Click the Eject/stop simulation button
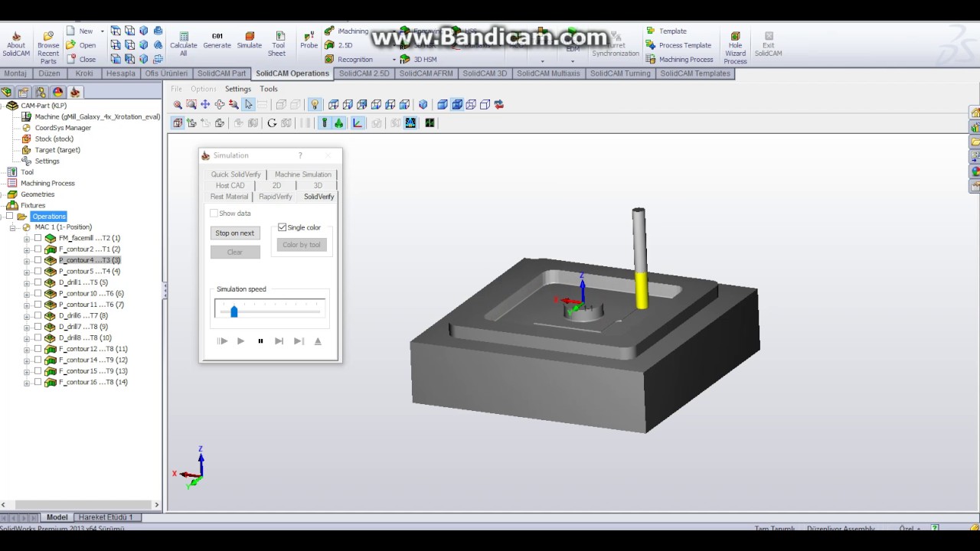 318,341
